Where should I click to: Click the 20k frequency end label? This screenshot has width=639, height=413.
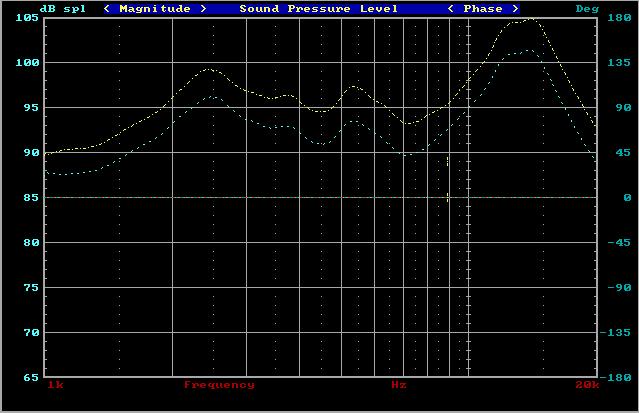(587, 385)
